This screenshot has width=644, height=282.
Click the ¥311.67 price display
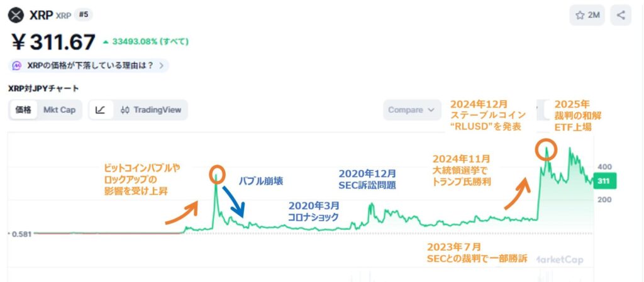coord(54,42)
